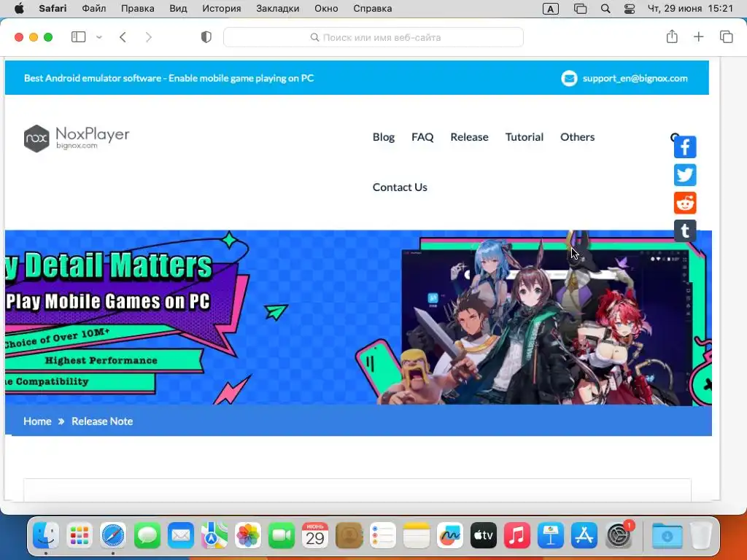This screenshot has height=560, width=747.
Task: Open Notes from the Dock
Action: [x=417, y=536]
